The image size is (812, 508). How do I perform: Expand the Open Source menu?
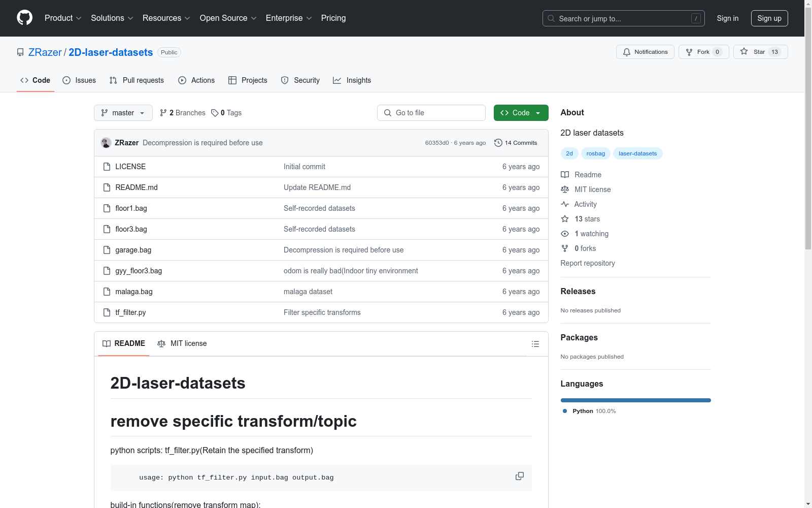pyautogui.click(x=228, y=18)
